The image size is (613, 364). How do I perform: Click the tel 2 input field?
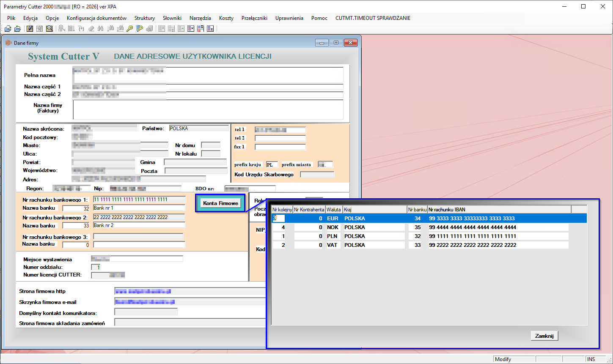tap(280, 138)
